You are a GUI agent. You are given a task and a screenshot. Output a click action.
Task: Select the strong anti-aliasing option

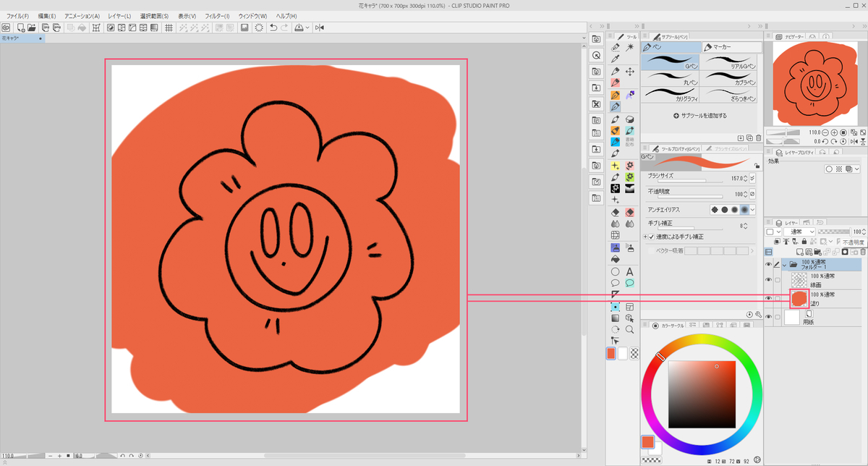tap(744, 209)
